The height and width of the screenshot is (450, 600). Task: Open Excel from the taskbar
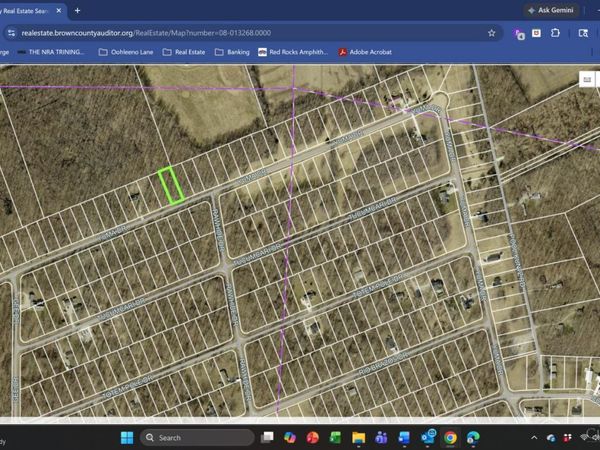point(336,437)
